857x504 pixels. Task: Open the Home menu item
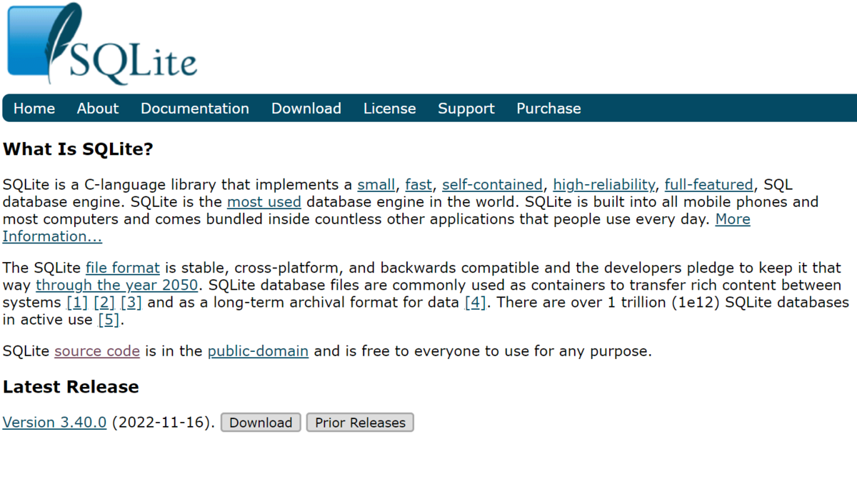pyautogui.click(x=34, y=109)
